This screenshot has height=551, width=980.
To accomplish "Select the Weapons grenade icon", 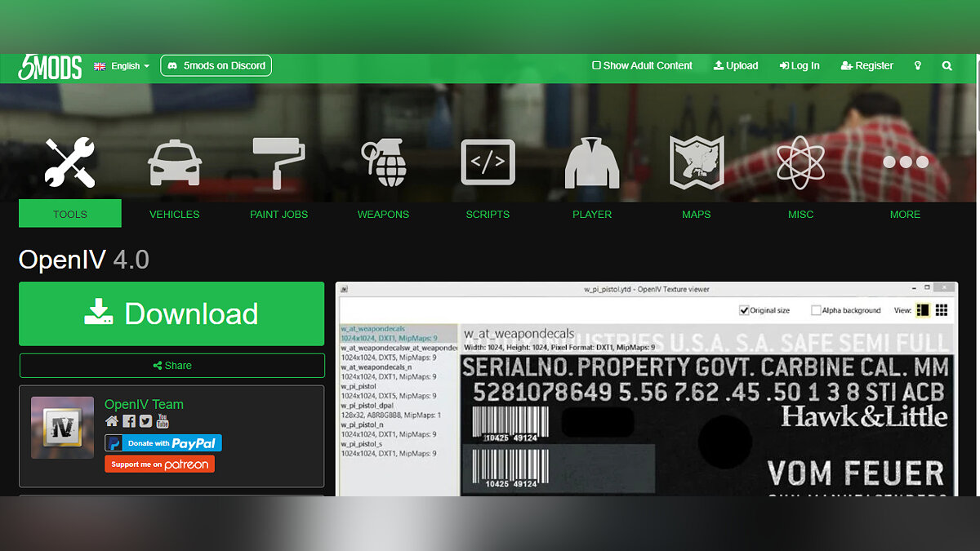I will [x=383, y=162].
